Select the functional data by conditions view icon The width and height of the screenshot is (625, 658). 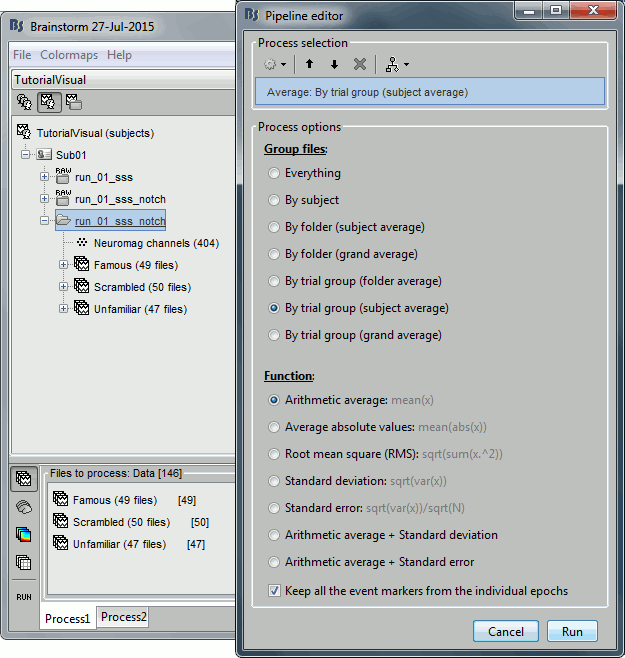click(x=72, y=102)
